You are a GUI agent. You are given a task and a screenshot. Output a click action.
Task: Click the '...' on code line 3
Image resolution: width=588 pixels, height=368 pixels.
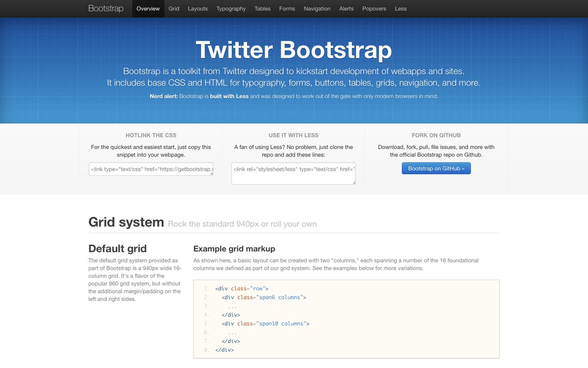point(232,306)
